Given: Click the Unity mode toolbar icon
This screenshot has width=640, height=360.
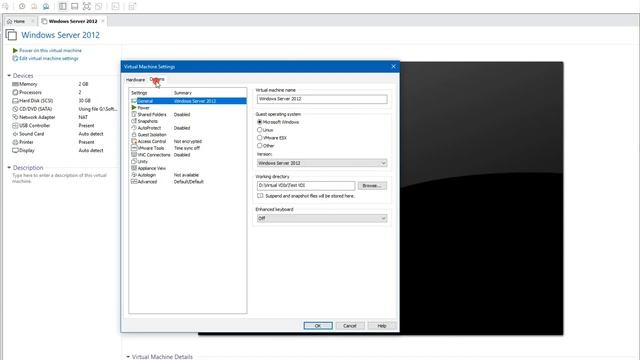Looking at the screenshot, I should (x=99, y=6).
